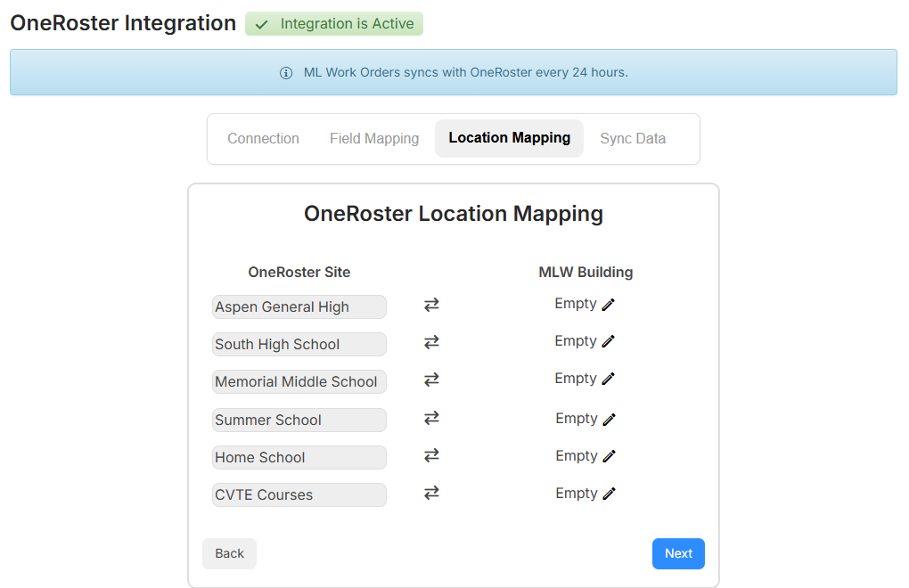Select the Location Mapping tab

(509, 138)
